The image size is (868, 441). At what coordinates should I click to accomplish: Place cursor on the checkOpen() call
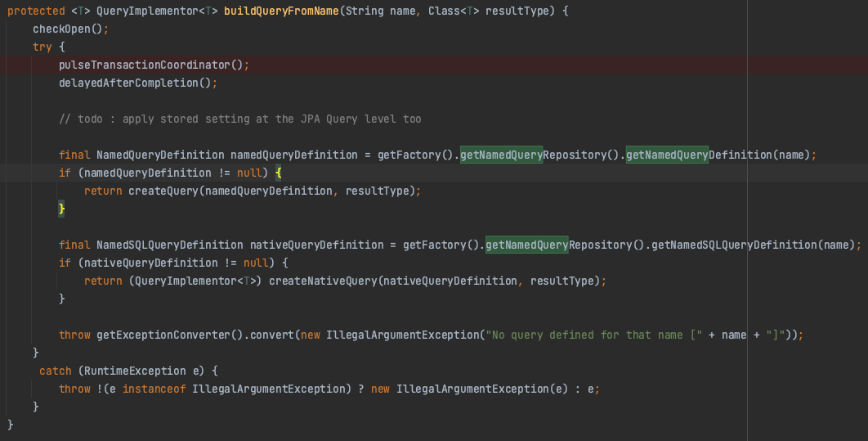tap(68, 29)
